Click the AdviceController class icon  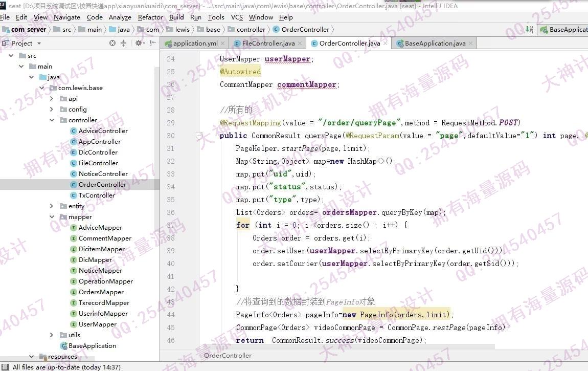(x=74, y=131)
